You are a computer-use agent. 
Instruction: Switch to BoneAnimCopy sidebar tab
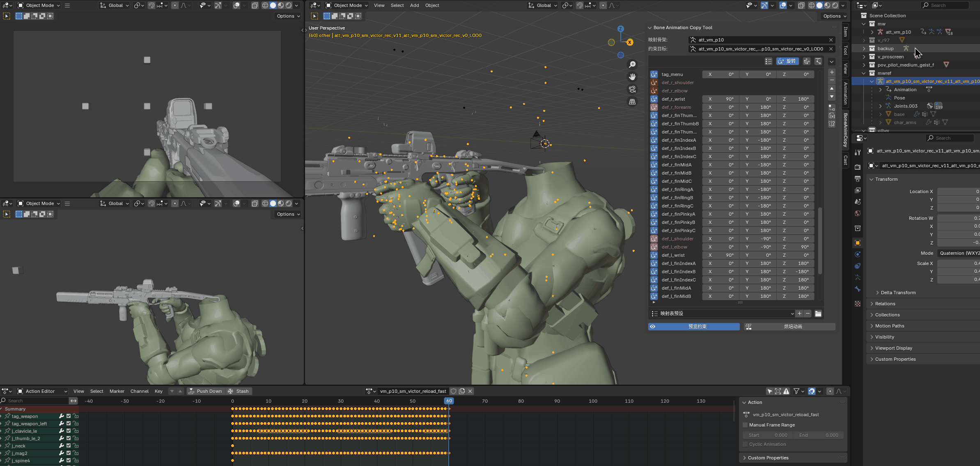(x=845, y=130)
